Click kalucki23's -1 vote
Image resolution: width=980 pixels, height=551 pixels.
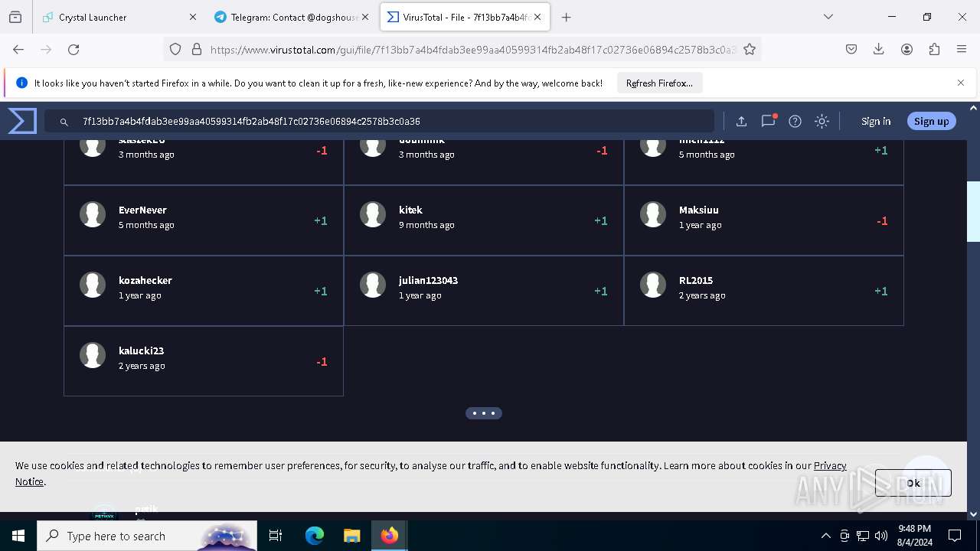(x=322, y=361)
